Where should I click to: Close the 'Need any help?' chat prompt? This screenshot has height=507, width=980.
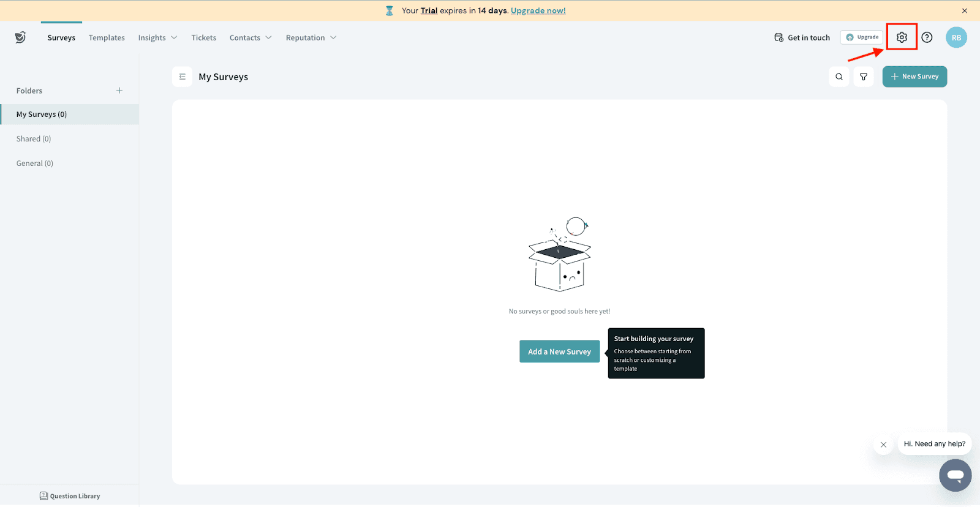pos(883,445)
